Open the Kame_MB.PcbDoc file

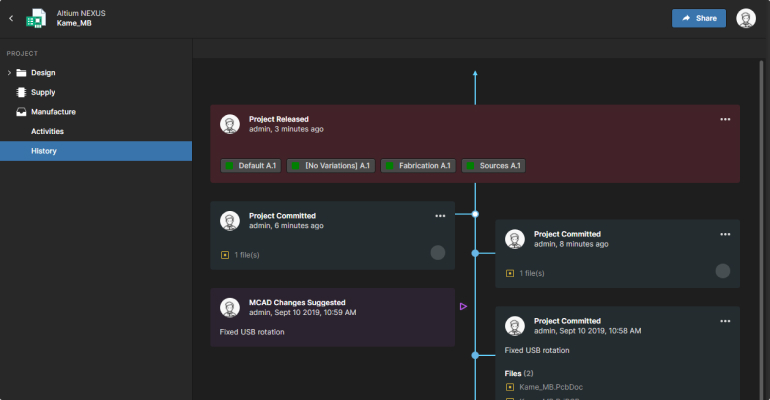pyautogui.click(x=551, y=387)
